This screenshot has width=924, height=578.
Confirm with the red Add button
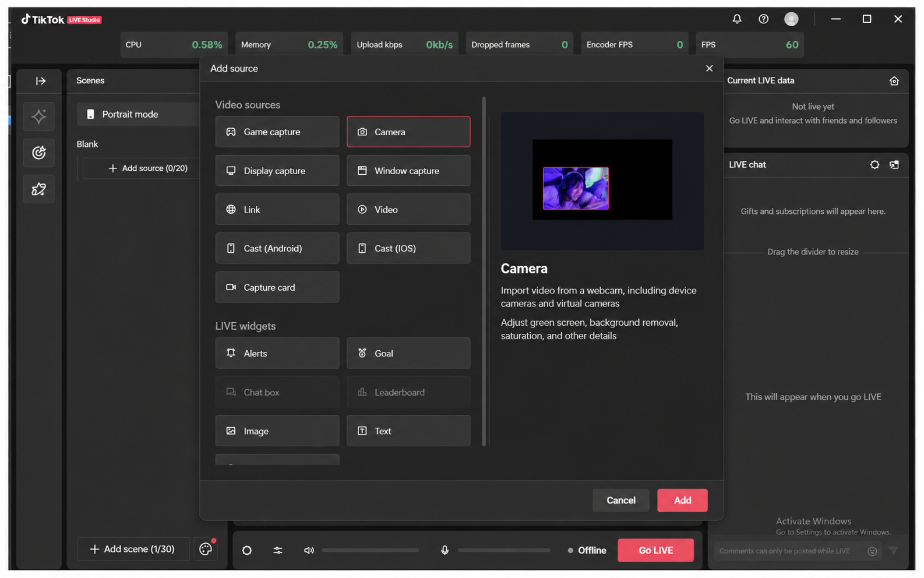[682, 501]
